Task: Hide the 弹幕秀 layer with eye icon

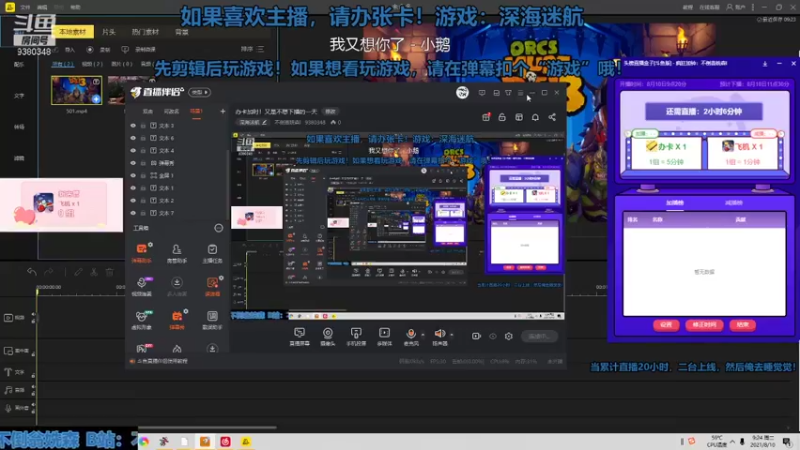Action: point(133,163)
